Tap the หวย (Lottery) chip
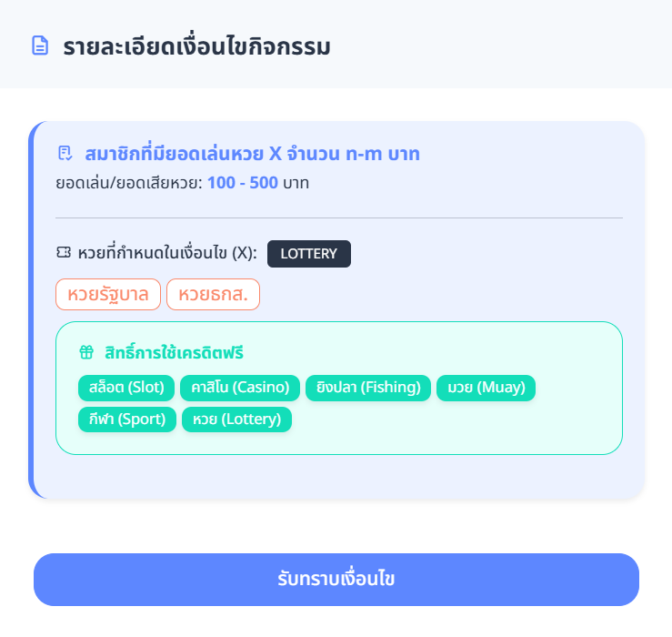Image resolution: width=672 pixels, height=637 pixels. (236, 420)
